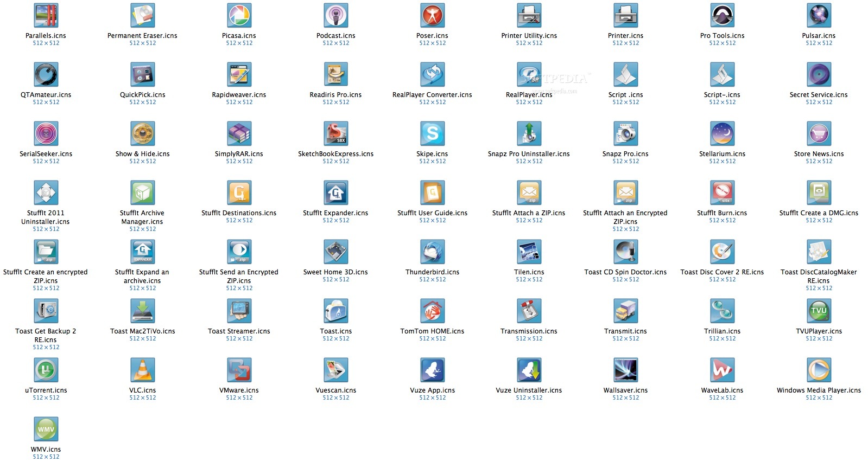868x462 pixels.
Task: Click the TVUPlayer icon
Action: click(x=819, y=311)
